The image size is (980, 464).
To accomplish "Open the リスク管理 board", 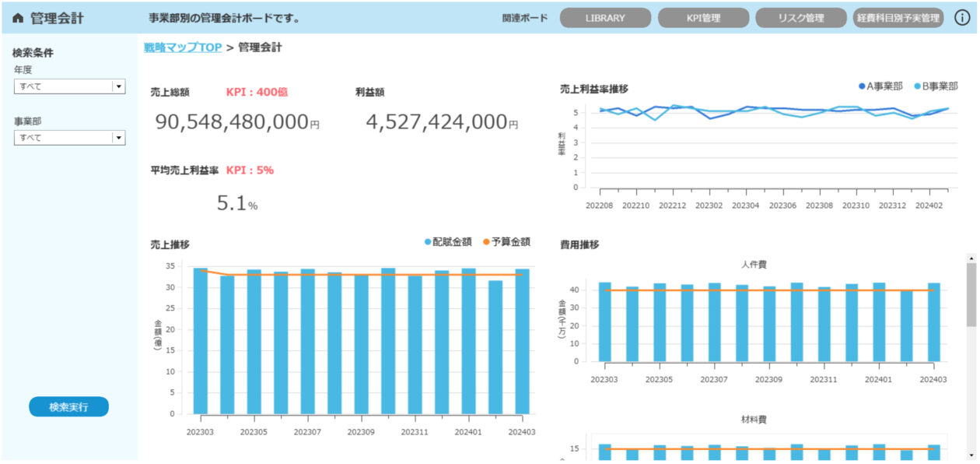I will point(801,18).
